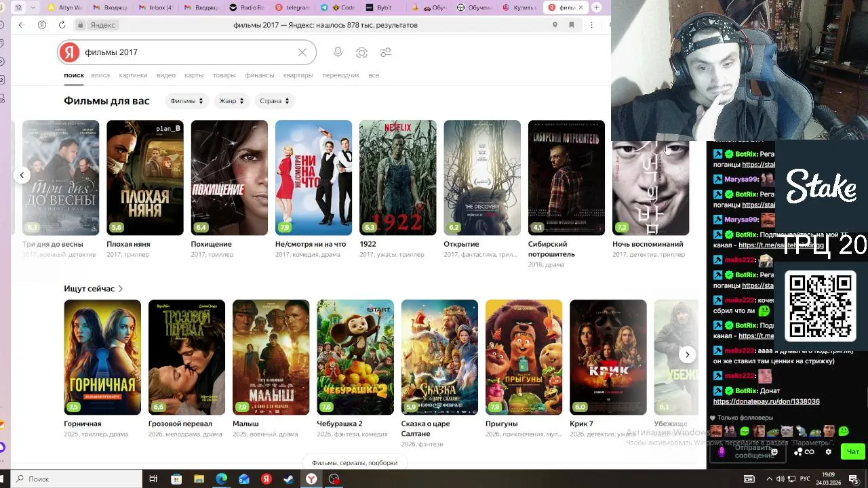The width and height of the screenshot is (868, 488).
Task: Open Mail app from taskbar
Action: click(244, 479)
